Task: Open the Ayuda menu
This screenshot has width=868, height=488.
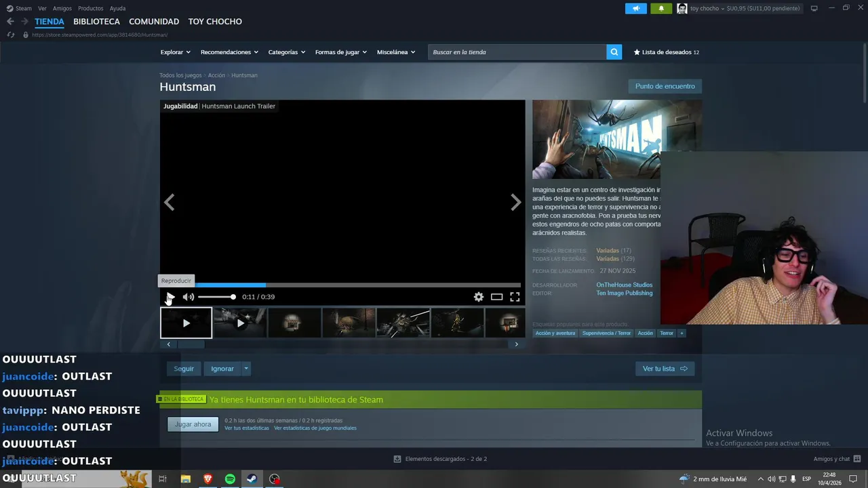Action: pos(117,8)
